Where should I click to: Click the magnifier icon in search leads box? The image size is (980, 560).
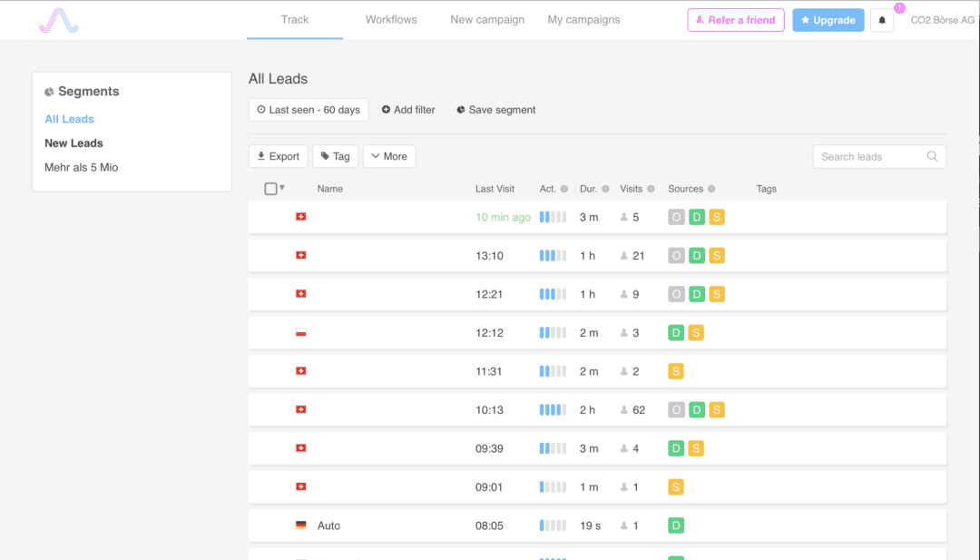(932, 156)
